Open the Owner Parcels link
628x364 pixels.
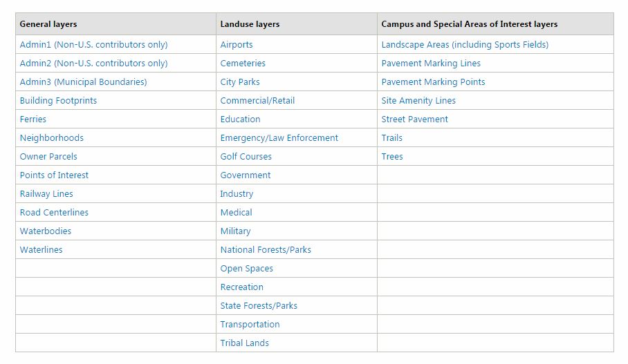coord(48,156)
